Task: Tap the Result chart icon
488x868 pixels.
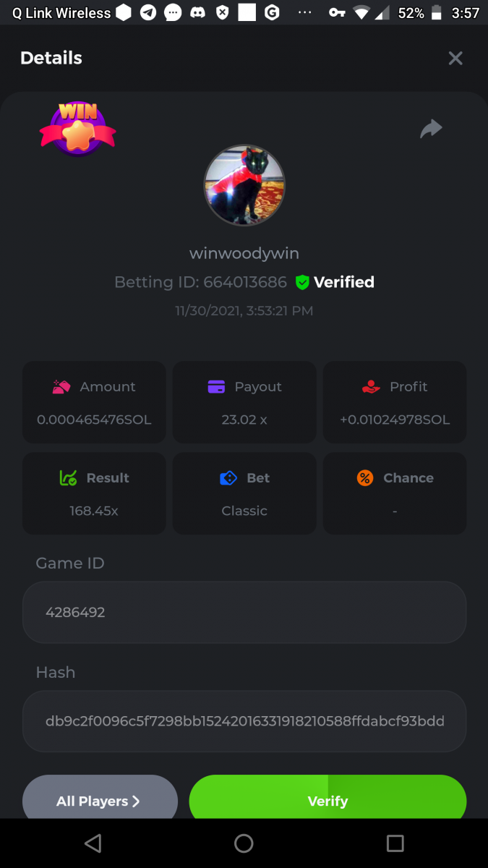Action: pyautogui.click(x=68, y=478)
